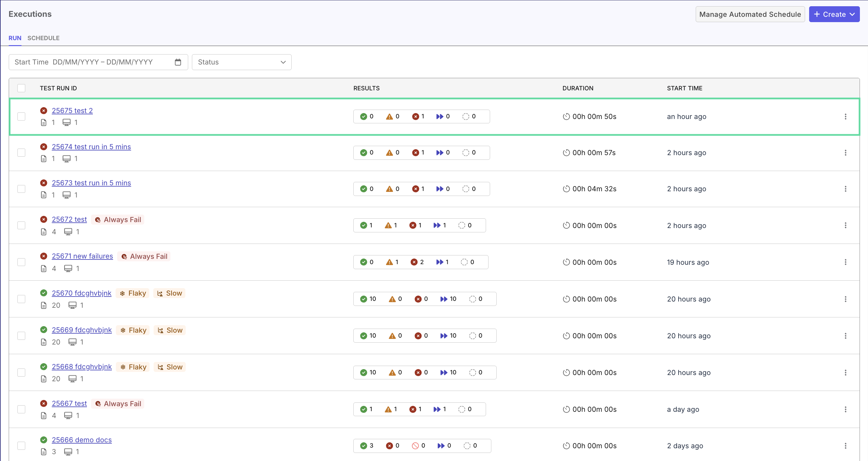The height and width of the screenshot is (461, 868).
Task: Click the calendar icon in the Start Time filter
Action: click(178, 62)
